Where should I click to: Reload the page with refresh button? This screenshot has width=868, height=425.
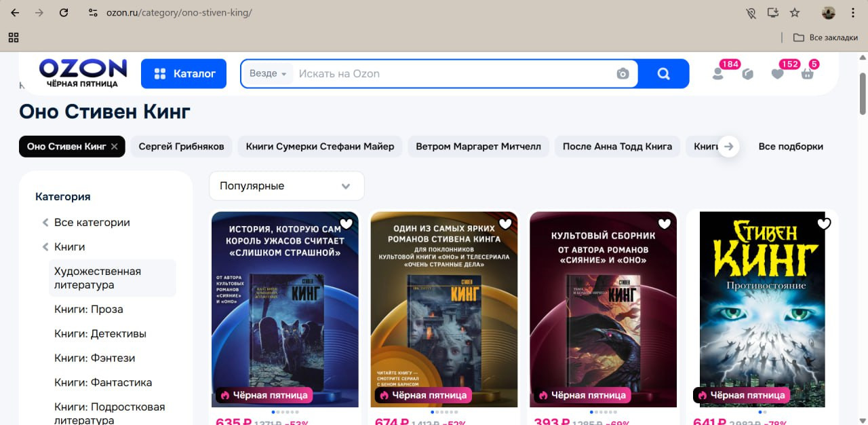[x=64, y=13]
